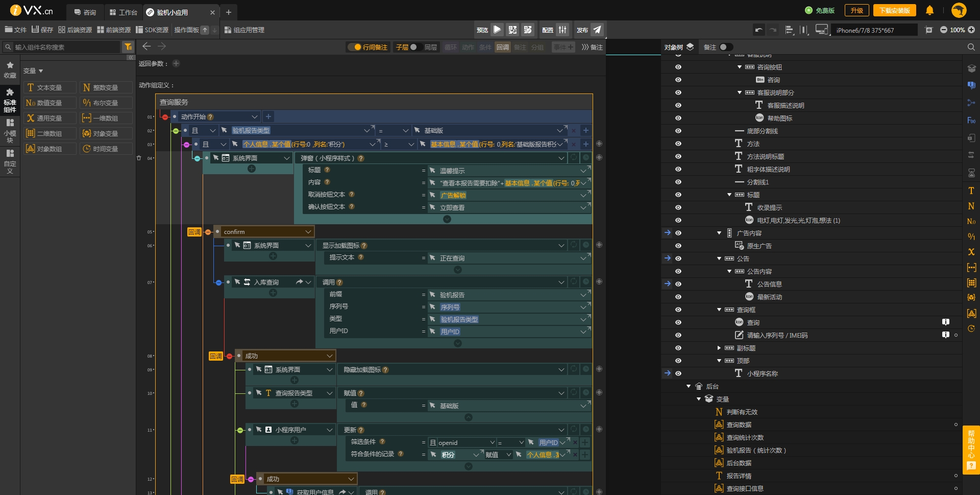Screen dimensions: 980x495
Task: Click plus button next to 动作开始
Action: coord(268,116)
